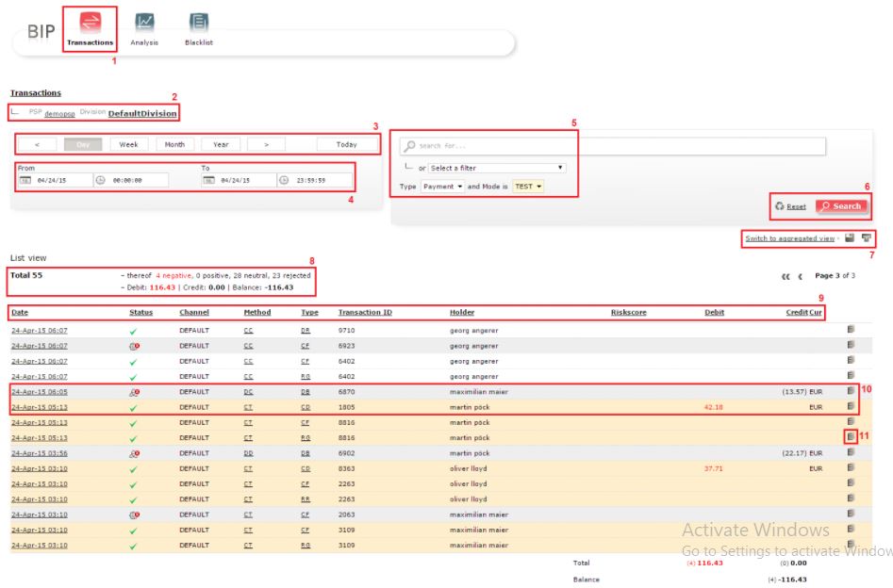Open the Analysis section
Viewport: 893px width, 588px height.
pyautogui.click(x=144, y=29)
